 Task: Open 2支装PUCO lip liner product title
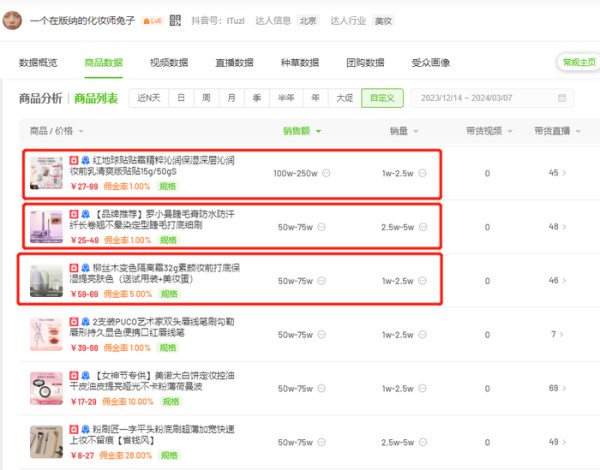[x=152, y=327]
